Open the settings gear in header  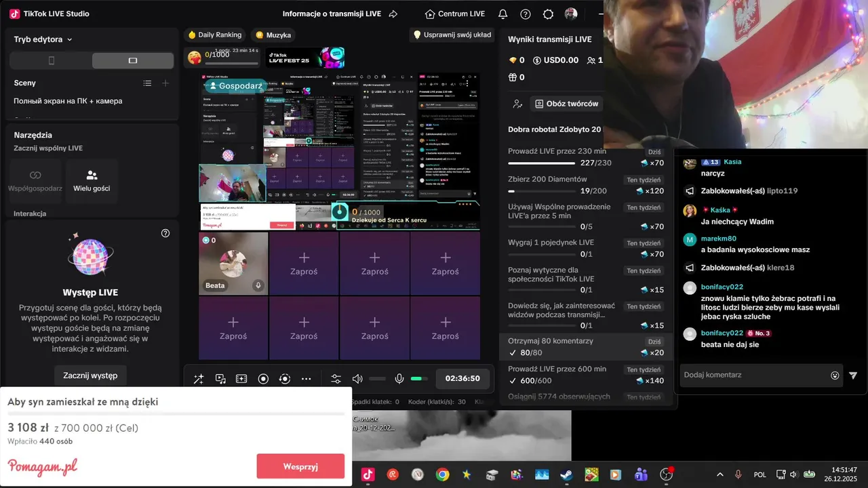pos(549,14)
